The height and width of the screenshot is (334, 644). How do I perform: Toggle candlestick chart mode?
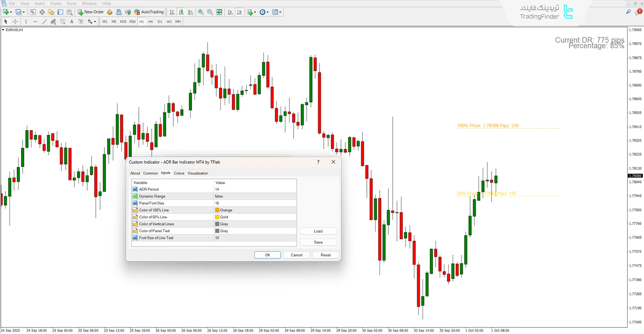pos(181,12)
